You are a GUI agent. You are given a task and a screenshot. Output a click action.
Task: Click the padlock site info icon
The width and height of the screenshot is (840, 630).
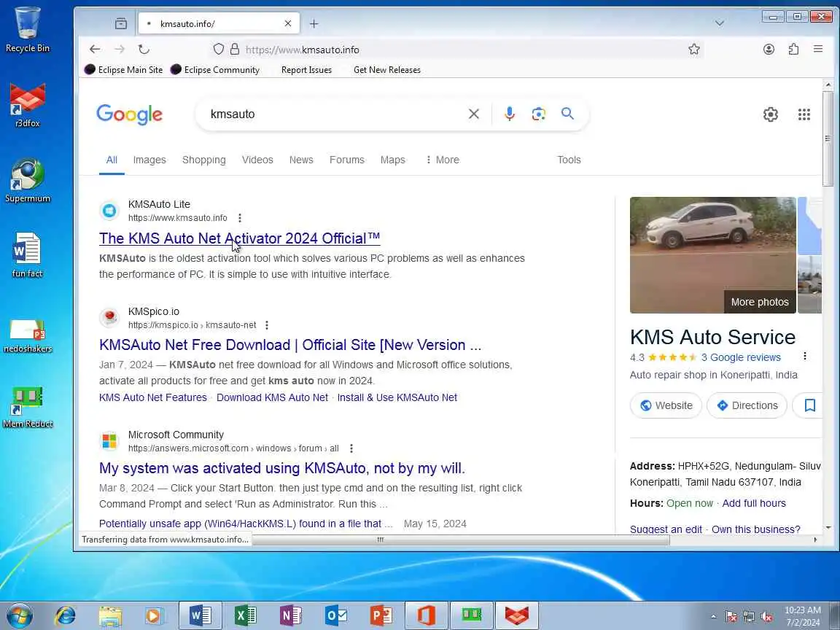(x=235, y=50)
